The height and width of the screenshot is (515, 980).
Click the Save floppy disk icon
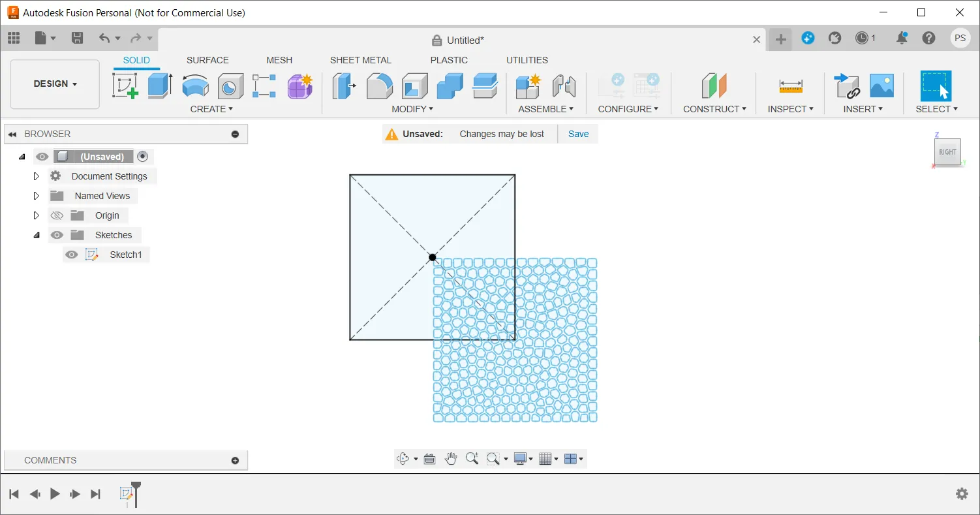click(77, 38)
